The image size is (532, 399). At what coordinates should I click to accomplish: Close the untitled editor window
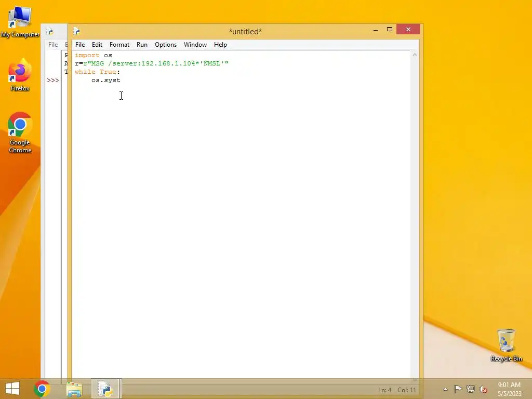point(408,30)
